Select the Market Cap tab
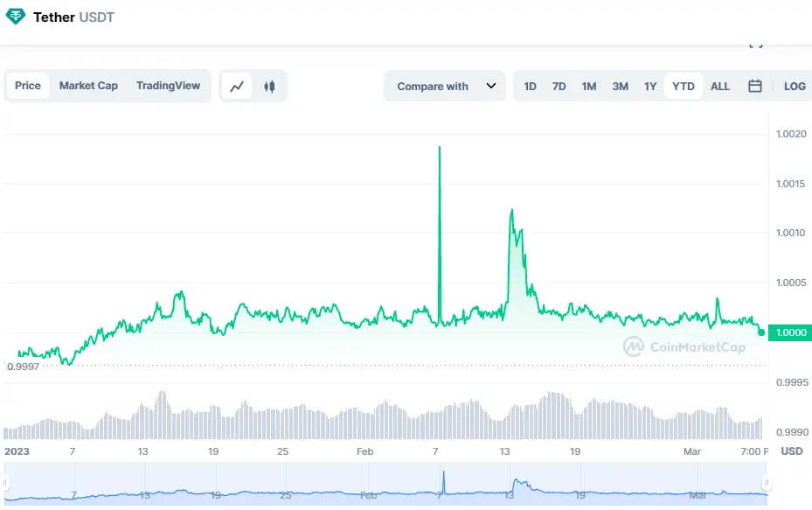This screenshot has width=812, height=510. 88,86
